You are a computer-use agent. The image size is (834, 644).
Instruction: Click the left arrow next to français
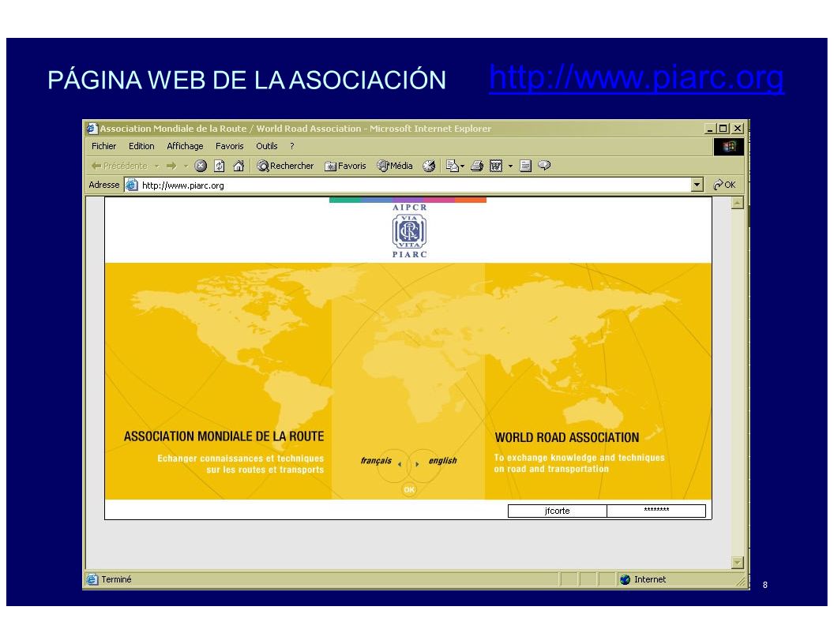coord(400,464)
